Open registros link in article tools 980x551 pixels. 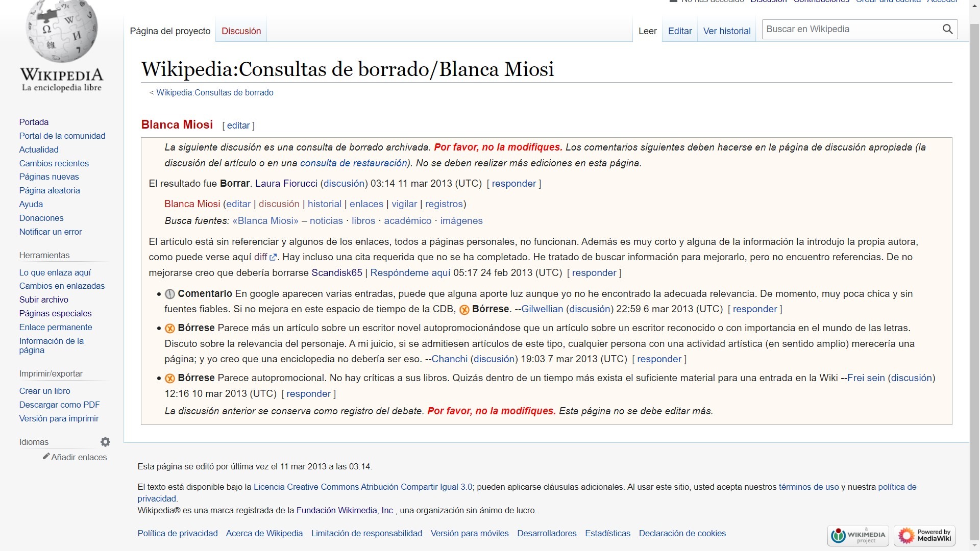point(444,204)
